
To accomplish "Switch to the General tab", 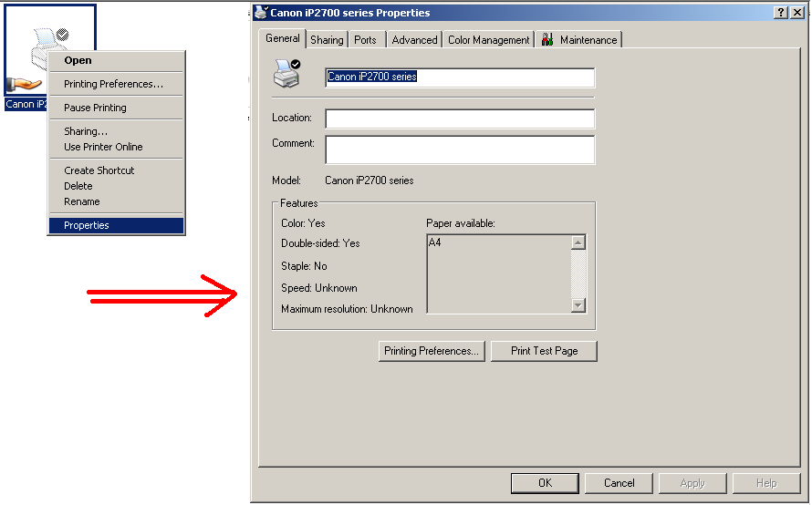I will [282, 38].
